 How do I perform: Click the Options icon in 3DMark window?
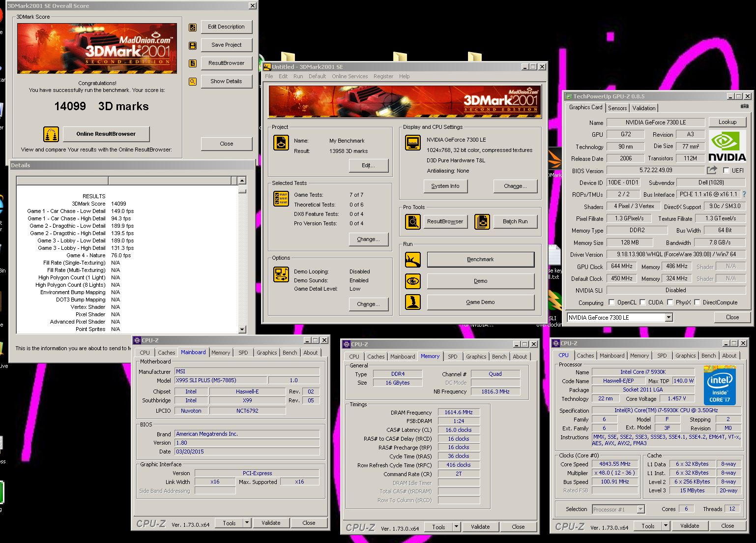(281, 274)
